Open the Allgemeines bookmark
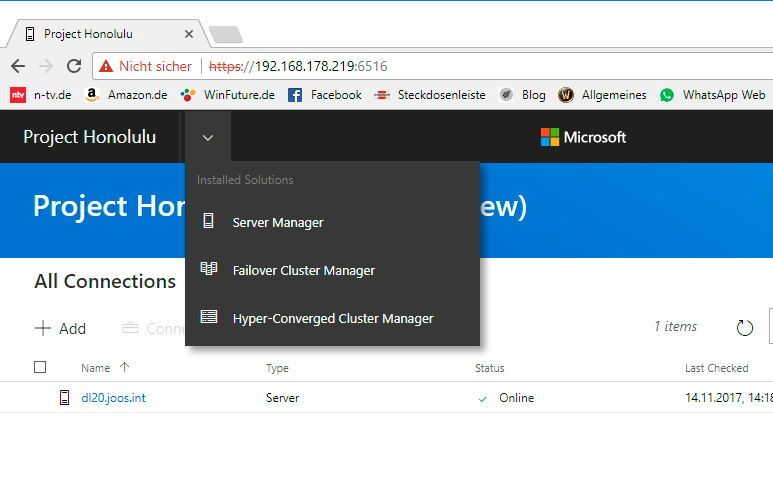The width and height of the screenshot is (773, 503). (x=602, y=95)
